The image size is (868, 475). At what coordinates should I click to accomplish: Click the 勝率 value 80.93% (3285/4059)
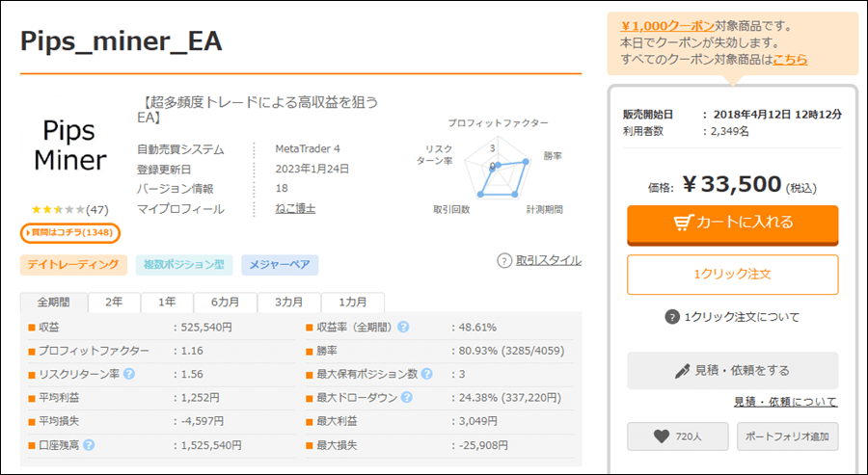click(511, 351)
